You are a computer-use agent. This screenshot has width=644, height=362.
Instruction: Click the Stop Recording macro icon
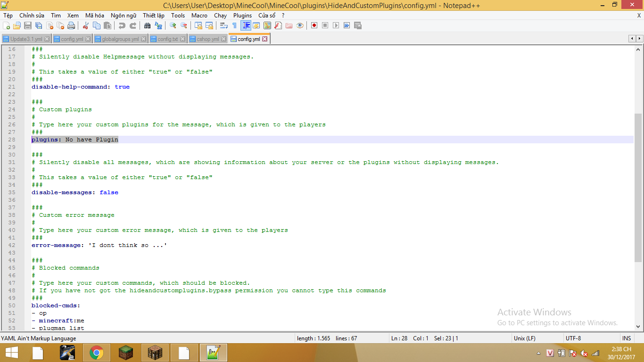[325, 25]
